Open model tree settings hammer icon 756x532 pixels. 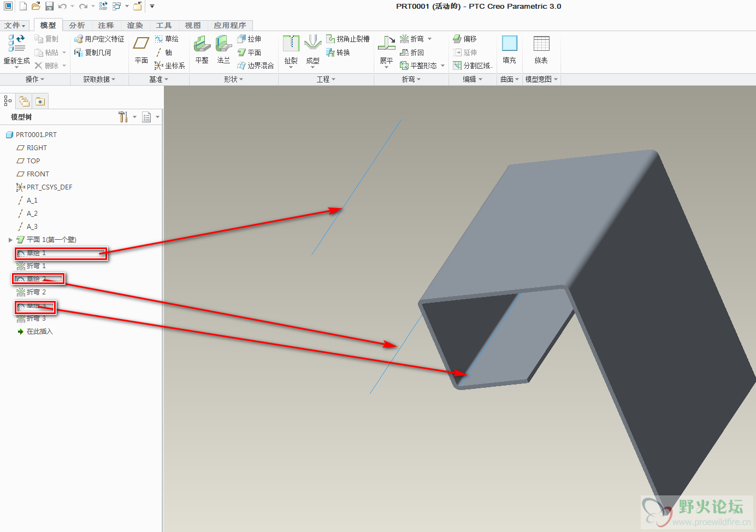(123, 117)
